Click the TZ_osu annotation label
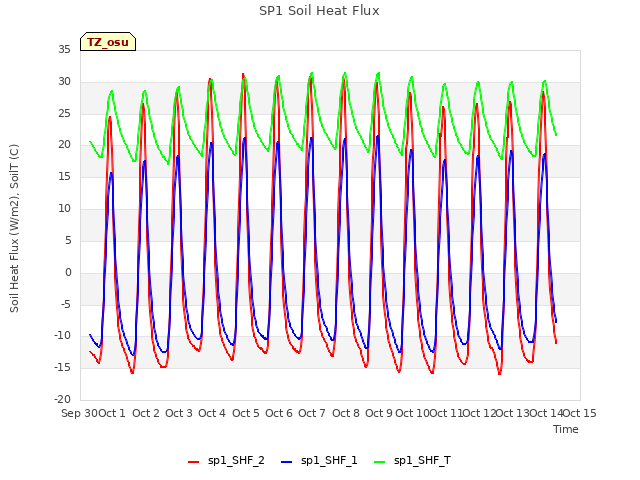 pyautogui.click(x=108, y=42)
